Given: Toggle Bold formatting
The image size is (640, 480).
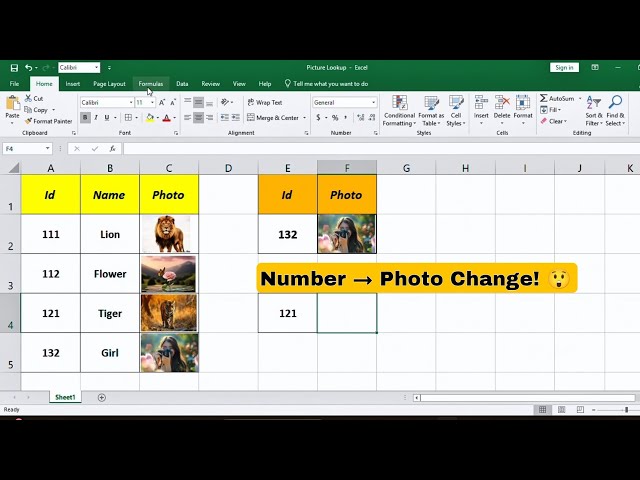Looking at the screenshot, I should point(85,118).
